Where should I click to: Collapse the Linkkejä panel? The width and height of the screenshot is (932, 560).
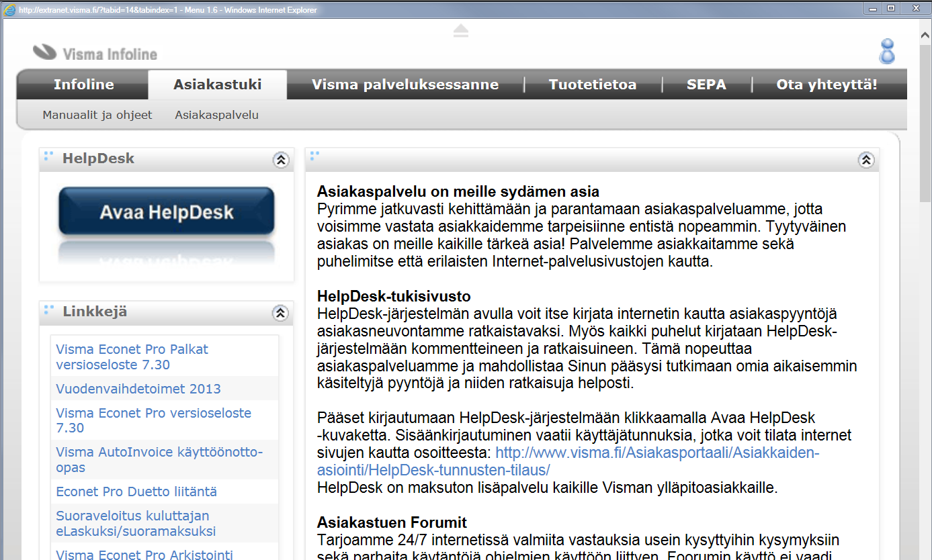point(281,313)
